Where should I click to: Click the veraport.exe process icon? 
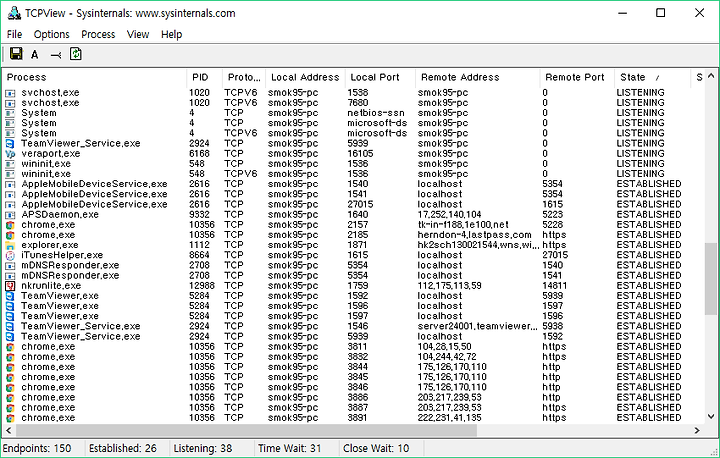point(10,154)
